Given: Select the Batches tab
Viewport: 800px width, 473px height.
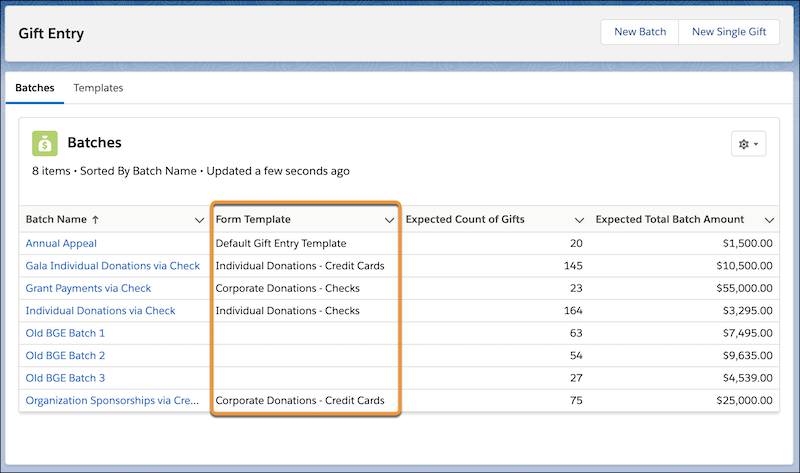Looking at the screenshot, I should pyautogui.click(x=35, y=88).
